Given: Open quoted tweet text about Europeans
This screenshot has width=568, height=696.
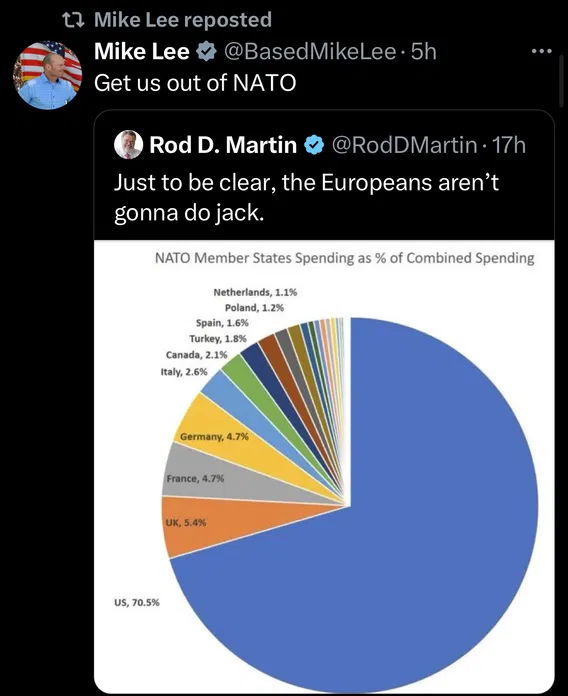Looking at the screenshot, I should click(x=306, y=197).
